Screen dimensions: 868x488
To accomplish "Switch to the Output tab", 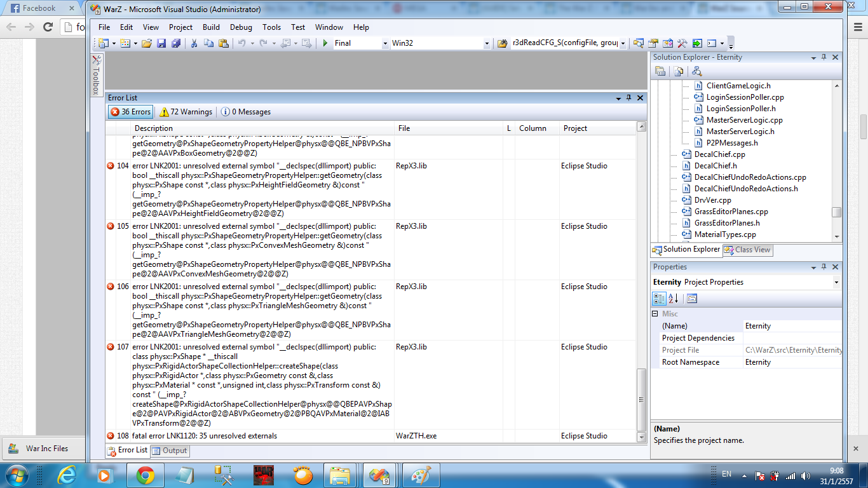I will [170, 451].
